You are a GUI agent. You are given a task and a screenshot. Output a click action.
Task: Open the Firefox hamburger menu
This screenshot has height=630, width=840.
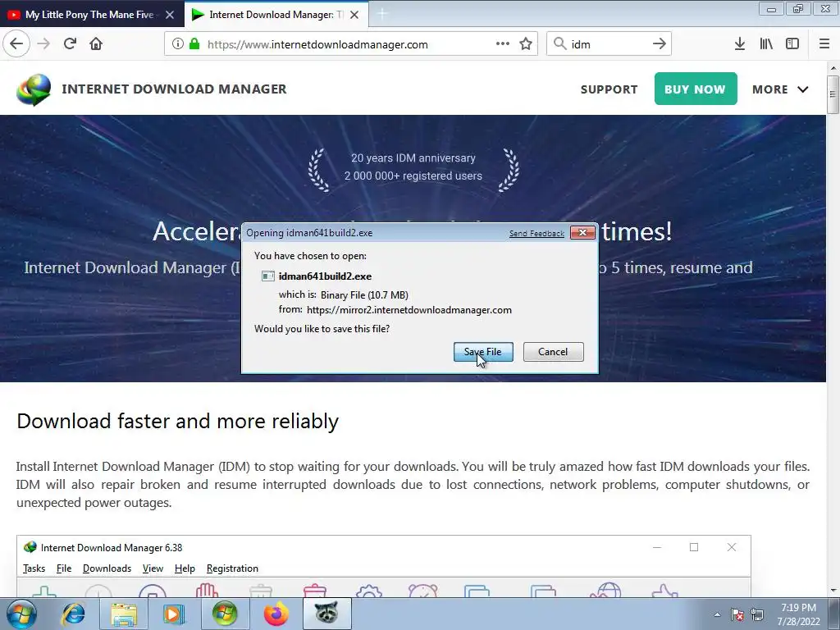point(824,43)
